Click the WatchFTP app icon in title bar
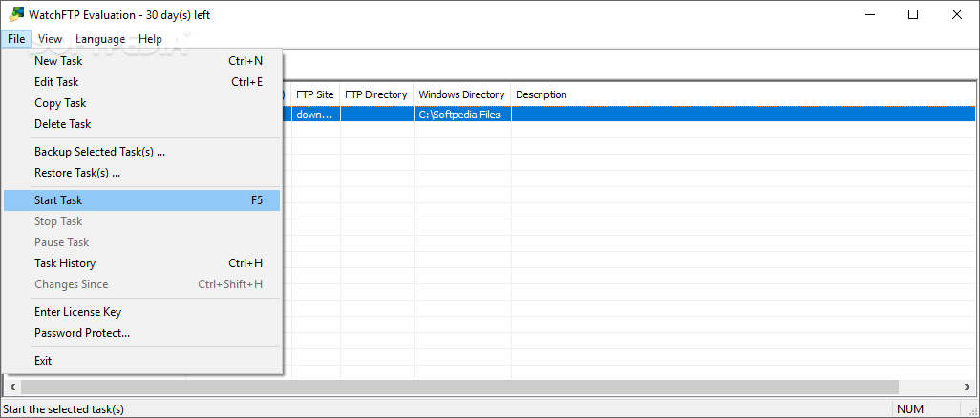This screenshot has height=418, width=980. [16, 14]
